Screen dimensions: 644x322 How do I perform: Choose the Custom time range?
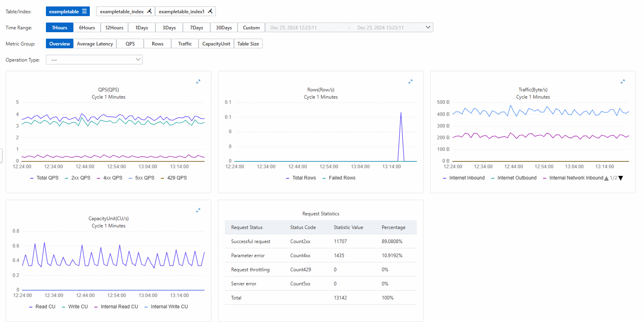tap(251, 27)
